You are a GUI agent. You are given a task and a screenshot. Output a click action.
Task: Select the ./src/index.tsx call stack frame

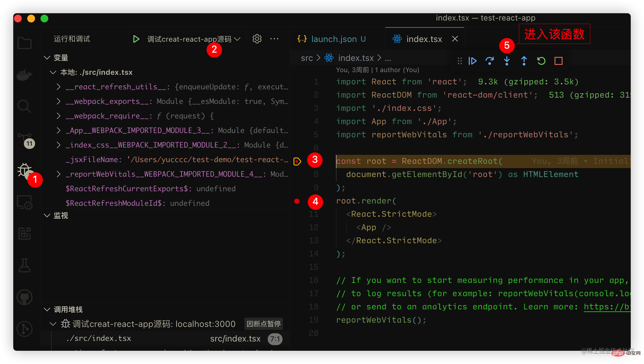coord(99,338)
